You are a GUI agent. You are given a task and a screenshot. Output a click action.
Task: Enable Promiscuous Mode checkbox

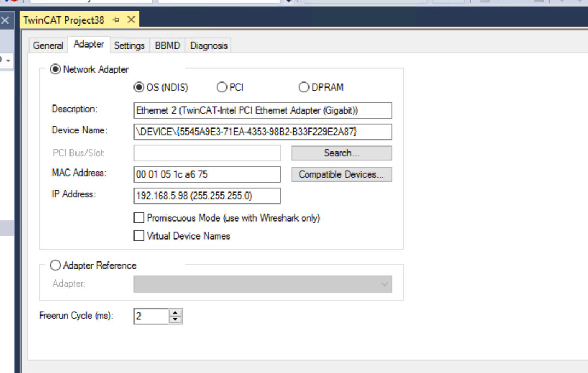tap(139, 218)
